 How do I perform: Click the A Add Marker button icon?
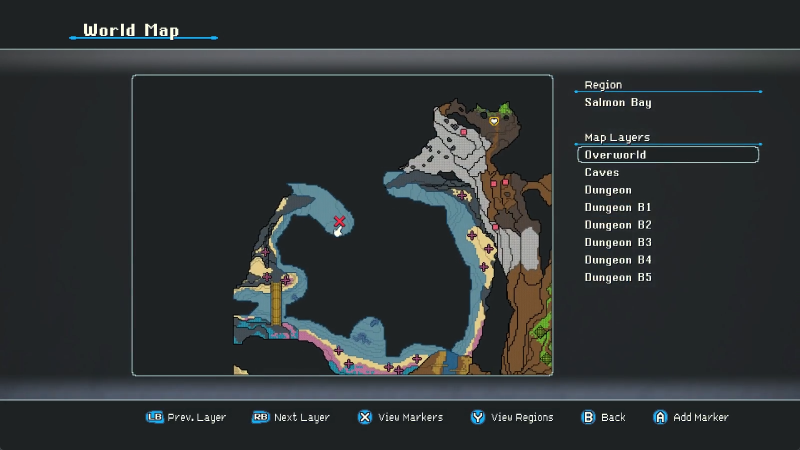point(660,417)
